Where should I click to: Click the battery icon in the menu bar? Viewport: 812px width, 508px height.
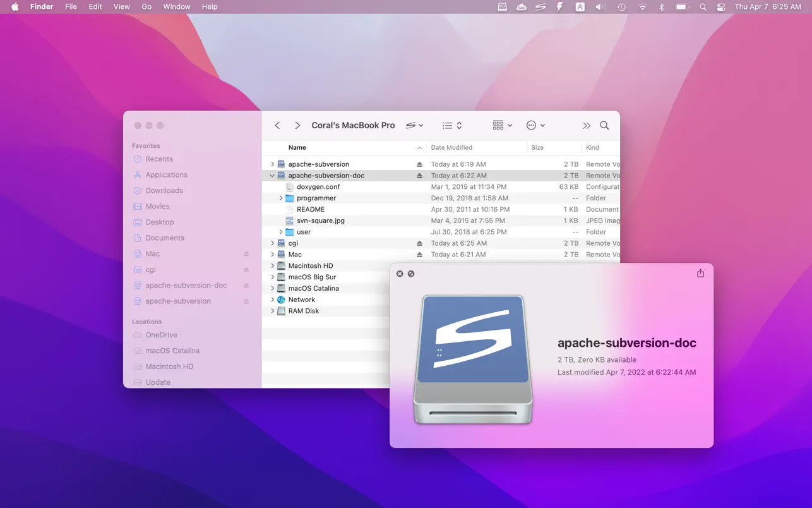point(682,7)
